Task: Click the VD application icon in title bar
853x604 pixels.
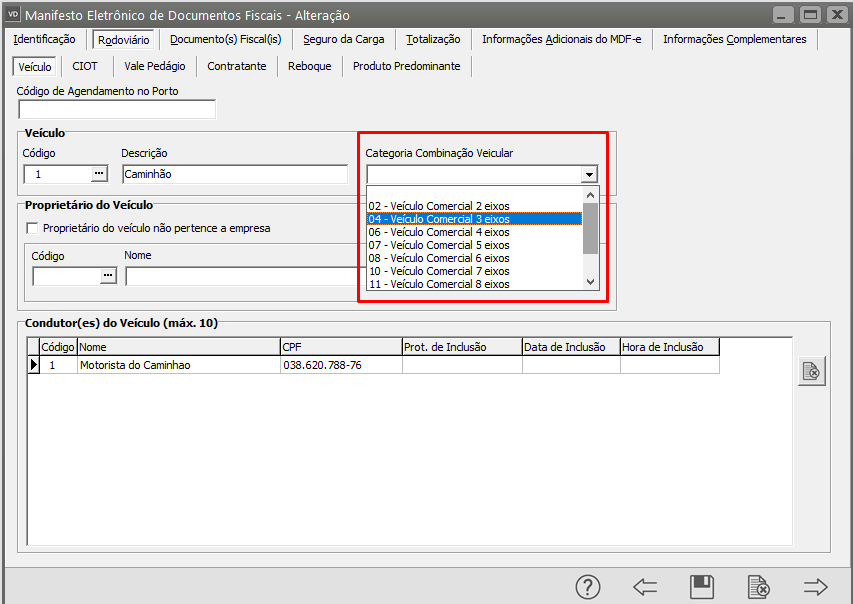Action: click(13, 14)
